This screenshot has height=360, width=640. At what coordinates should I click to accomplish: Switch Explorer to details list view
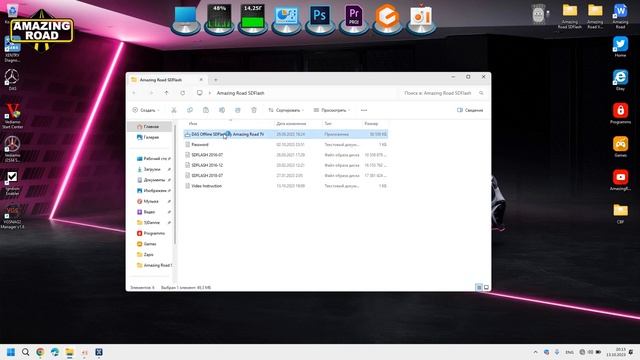pos(479,287)
